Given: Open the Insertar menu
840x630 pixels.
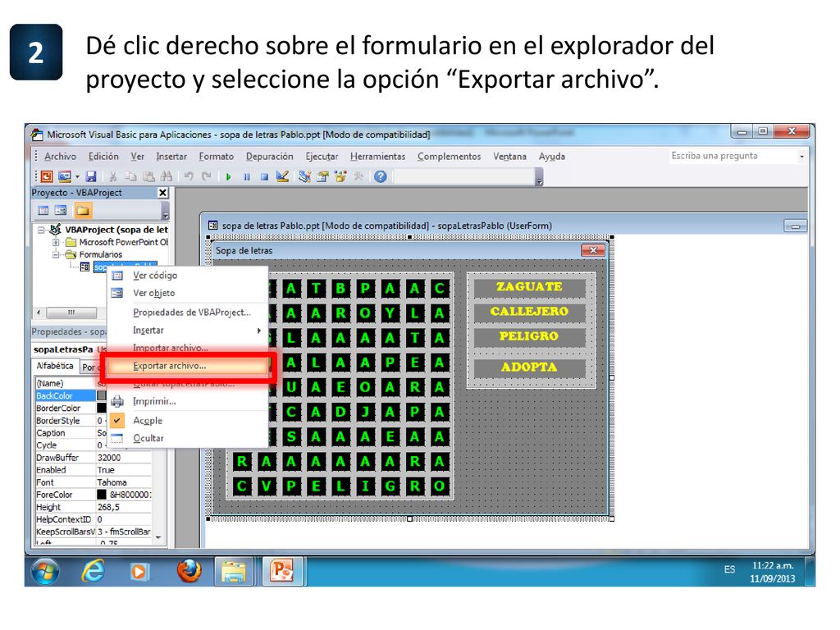Looking at the screenshot, I should (x=171, y=157).
